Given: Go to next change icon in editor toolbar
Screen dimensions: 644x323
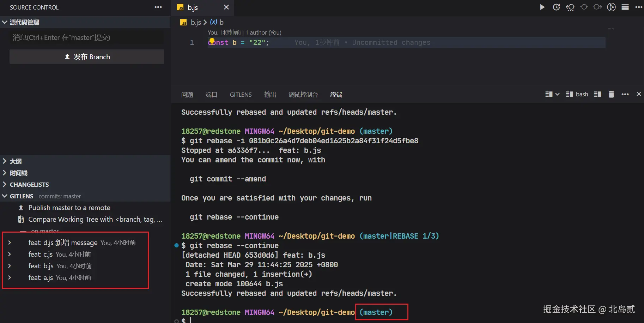Looking at the screenshot, I should coord(597,7).
